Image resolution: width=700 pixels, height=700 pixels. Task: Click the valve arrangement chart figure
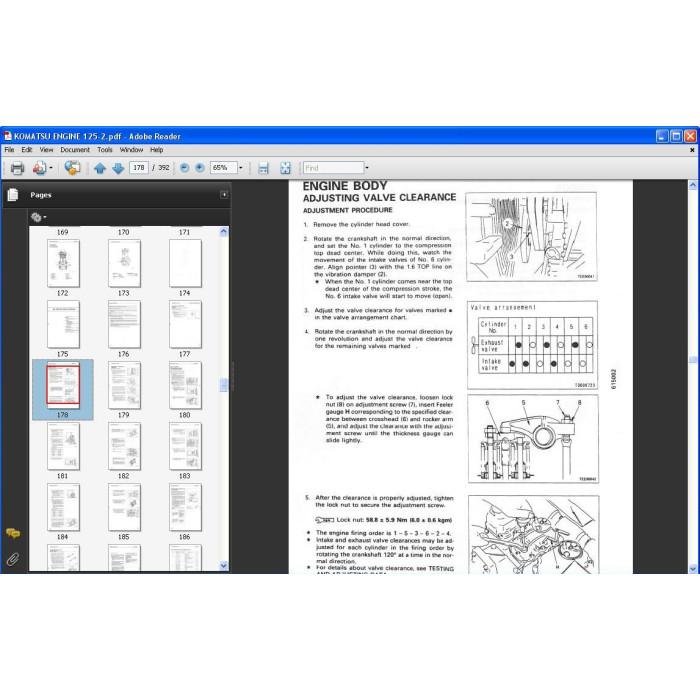pyautogui.click(x=532, y=345)
